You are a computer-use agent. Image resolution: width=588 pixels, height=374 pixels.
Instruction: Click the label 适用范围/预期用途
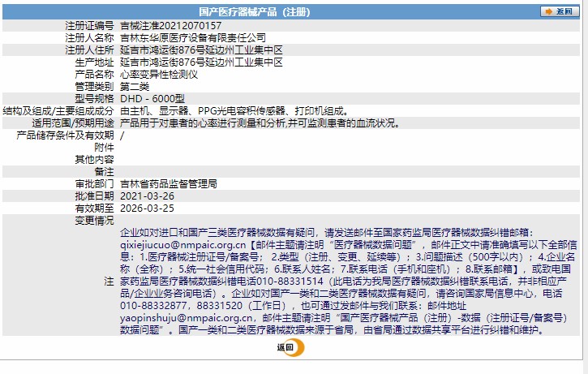click(73, 123)
